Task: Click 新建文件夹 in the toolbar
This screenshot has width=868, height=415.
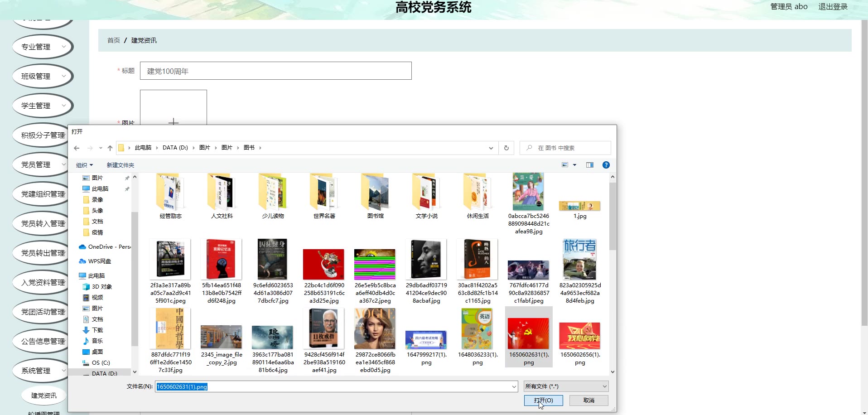Action: [121, 165]
